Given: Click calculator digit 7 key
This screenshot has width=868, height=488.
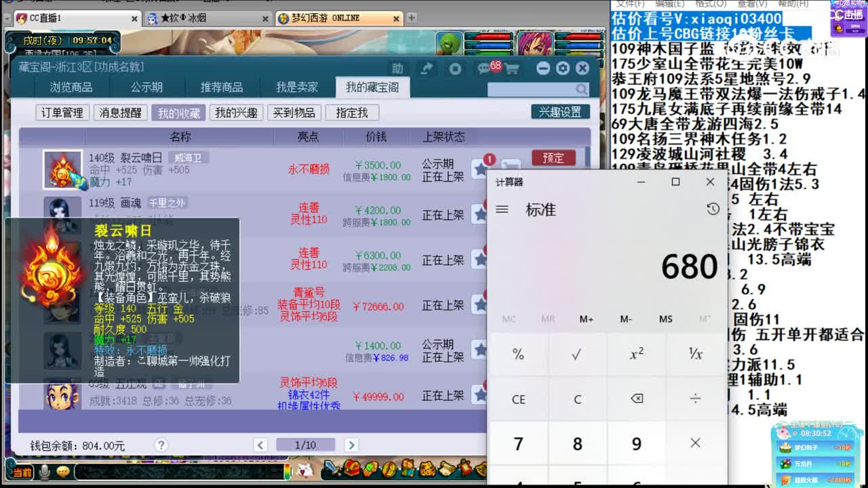Looking at the screenshot, I should coord(518,443).
